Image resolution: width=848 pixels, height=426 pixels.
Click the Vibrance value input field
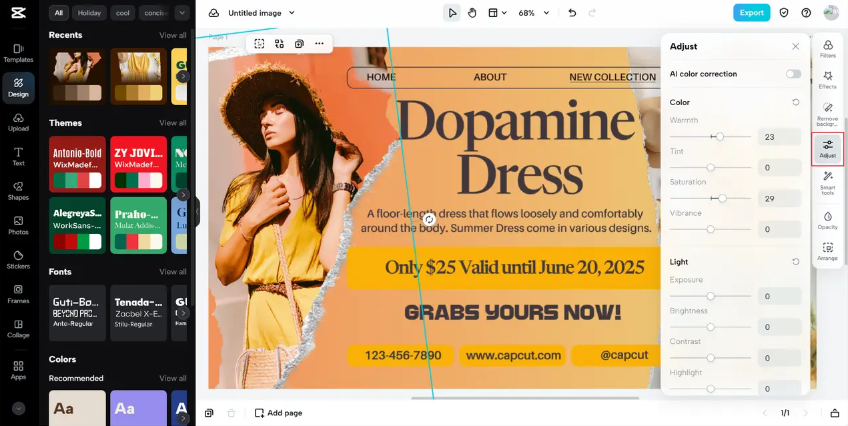click(779, 229)
